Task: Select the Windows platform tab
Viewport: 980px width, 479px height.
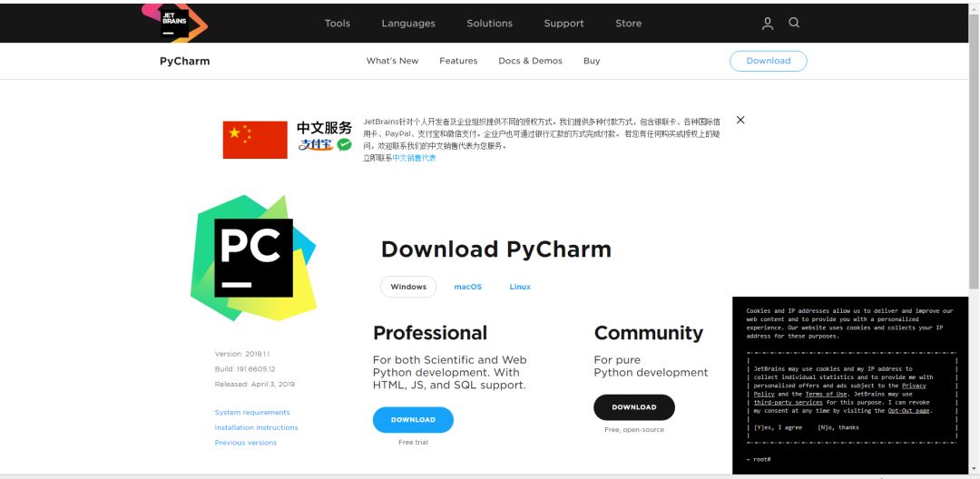Action: (408, 287)
